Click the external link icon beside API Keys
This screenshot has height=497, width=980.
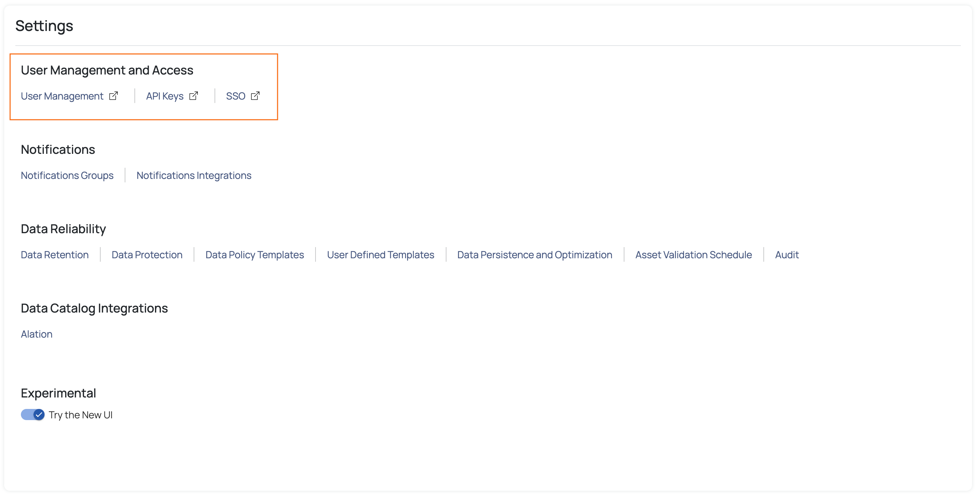coord(194,96)
